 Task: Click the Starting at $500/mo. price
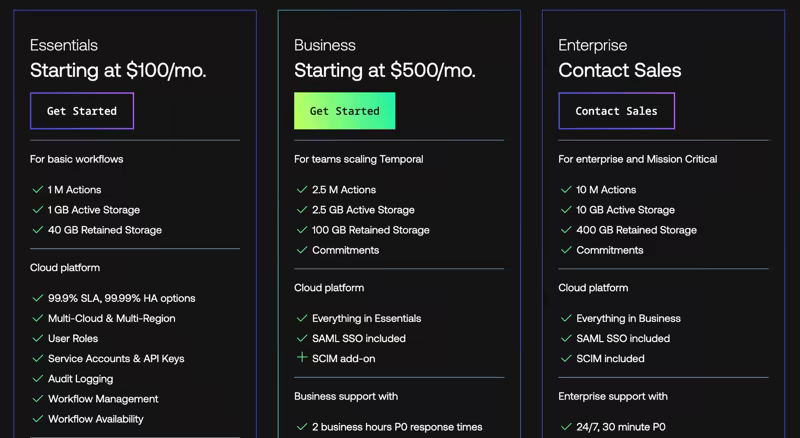click(x=385, y=70)
